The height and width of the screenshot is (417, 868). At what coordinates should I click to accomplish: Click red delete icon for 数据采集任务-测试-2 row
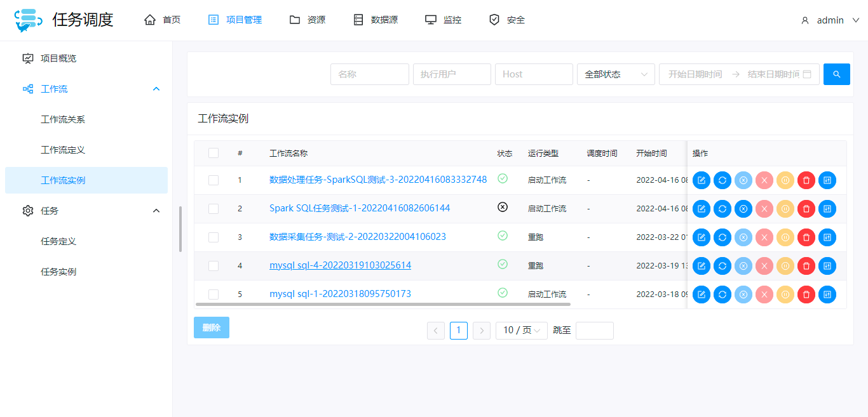806,237
